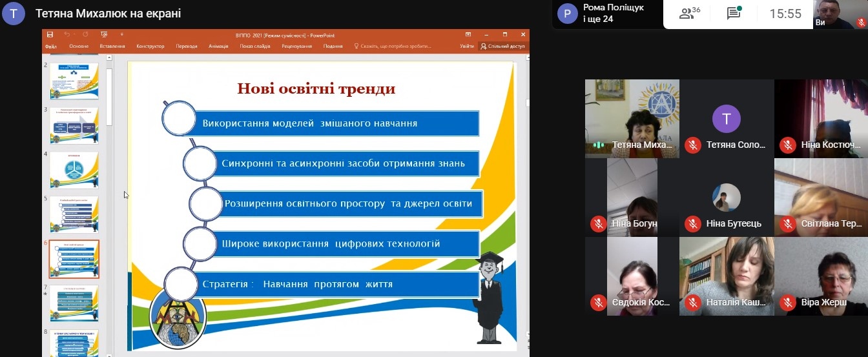
Task: Select slide 7 thumbnail in slide panel
Action: pyautogui.click(x=74, y=303)
